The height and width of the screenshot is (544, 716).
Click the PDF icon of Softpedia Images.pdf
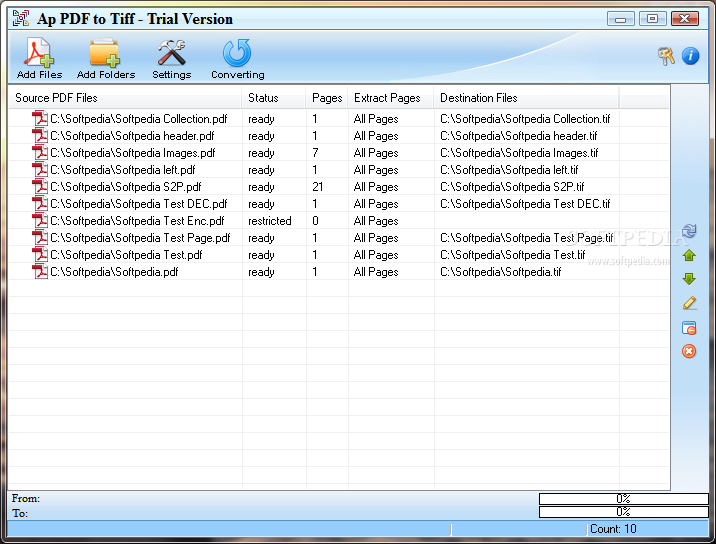(40, 153)
